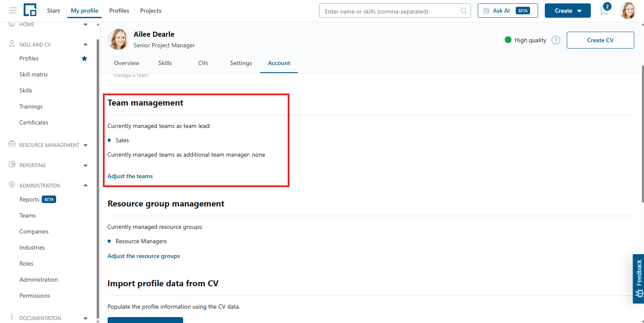Open Permissions in the sidebar
Viewport: 644px width, 323px height.
pyautogui.click(x=35, y=296)
